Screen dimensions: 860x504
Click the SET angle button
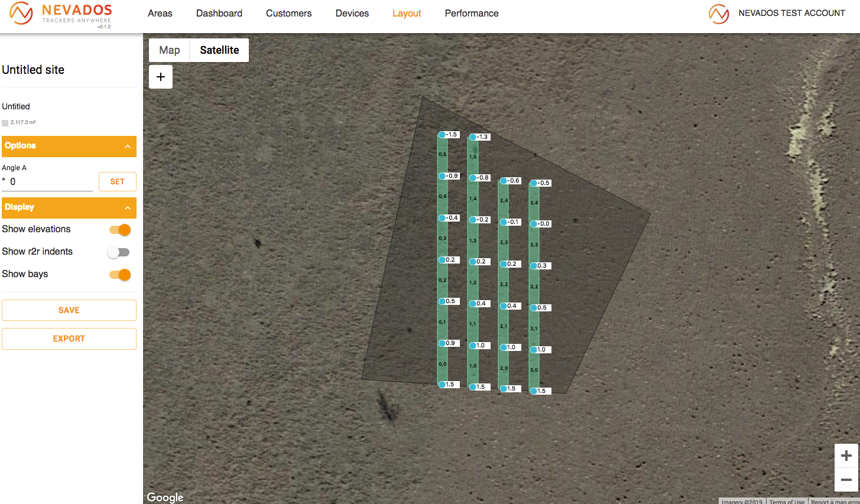point(117,182)
